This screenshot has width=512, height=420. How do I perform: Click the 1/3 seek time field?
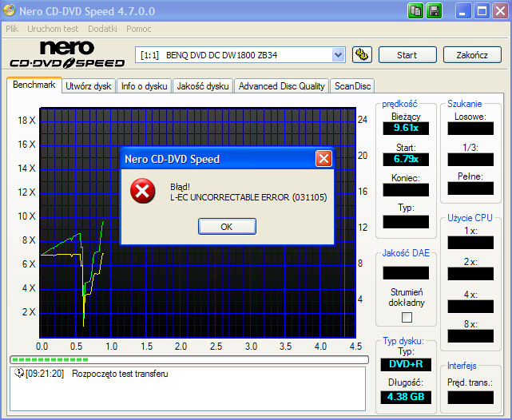click(x=470, y=160)
